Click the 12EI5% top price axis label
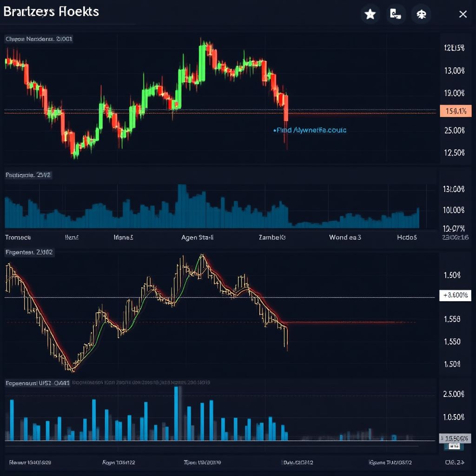The width and height of the screenshot is (476, 476). (x=454, y=48)
